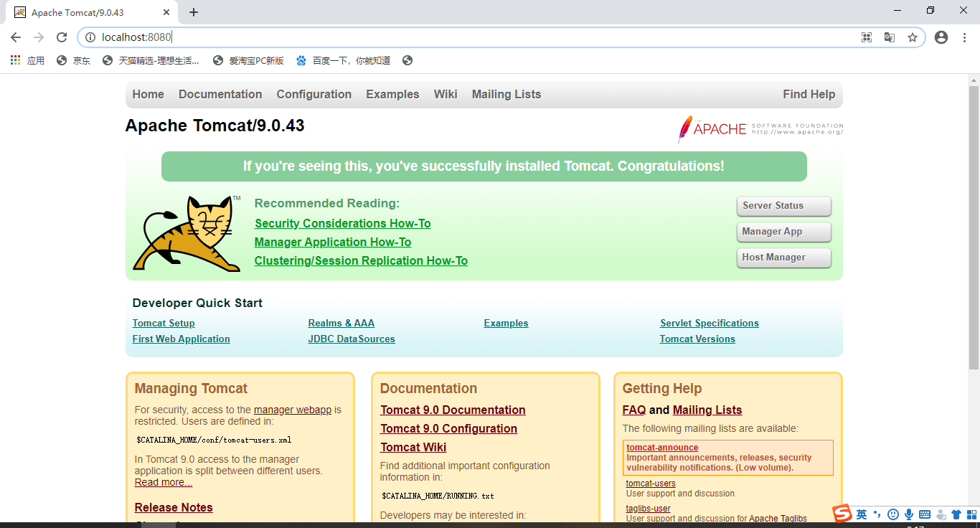Click the Sogou user account icon

click(941, 514)
